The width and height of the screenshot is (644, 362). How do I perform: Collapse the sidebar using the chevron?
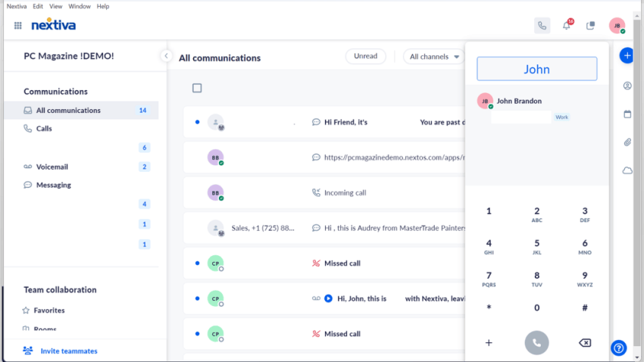pos(167,56)
